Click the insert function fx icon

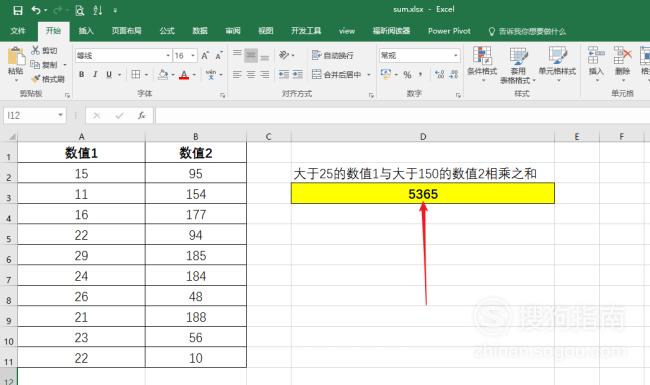pos(141,115)
